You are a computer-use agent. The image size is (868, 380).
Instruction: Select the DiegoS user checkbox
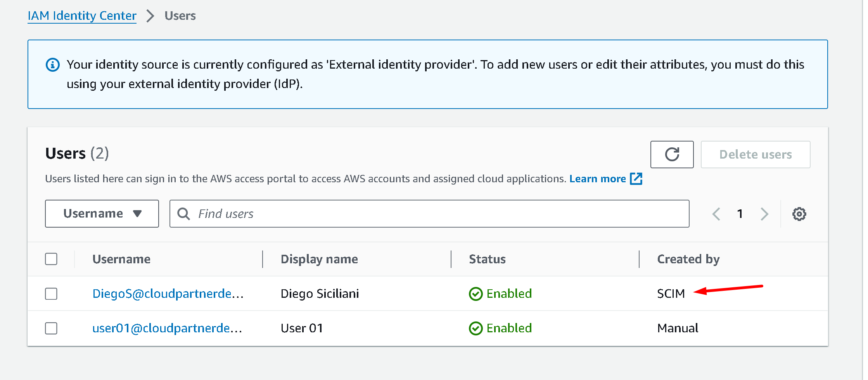(51, 294)
